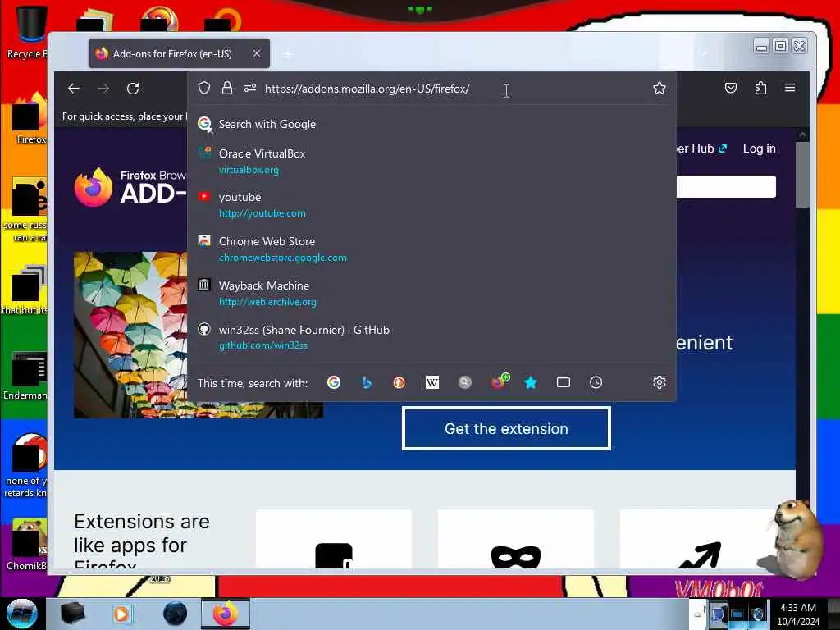Open the Extensions puzzle icon
Image resolution: width=840 pixels, height=630 pixels.
[760, 88]
